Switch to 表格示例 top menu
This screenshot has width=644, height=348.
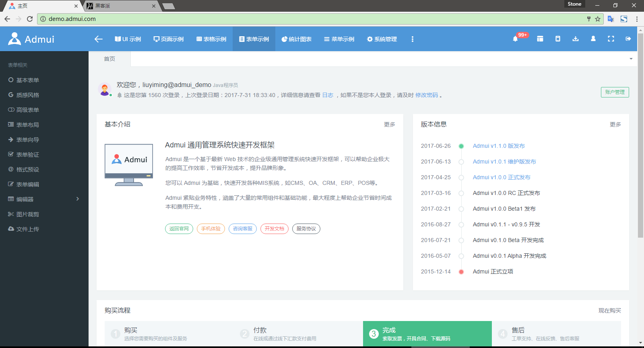211,39
